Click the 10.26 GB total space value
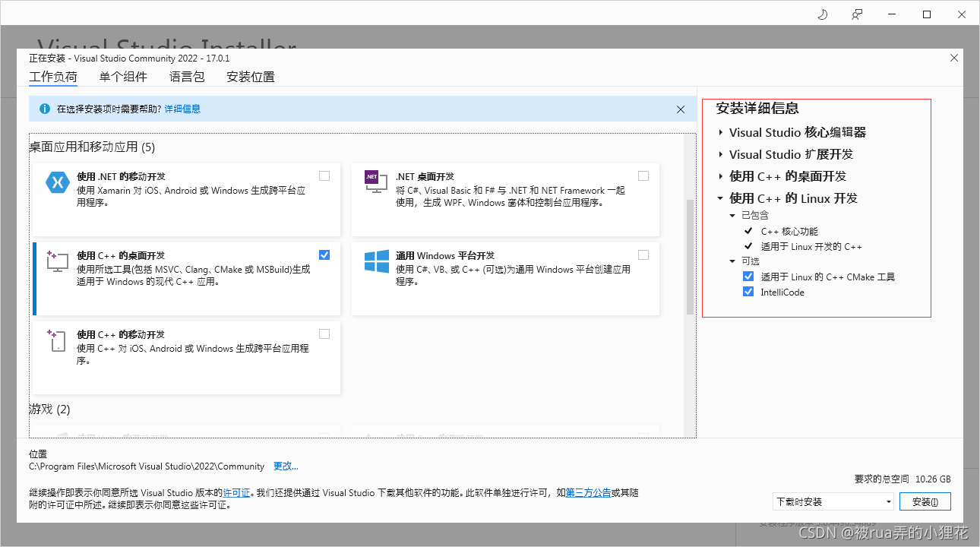The height and width of the screenshot is (547, 980). coord(933,479)
